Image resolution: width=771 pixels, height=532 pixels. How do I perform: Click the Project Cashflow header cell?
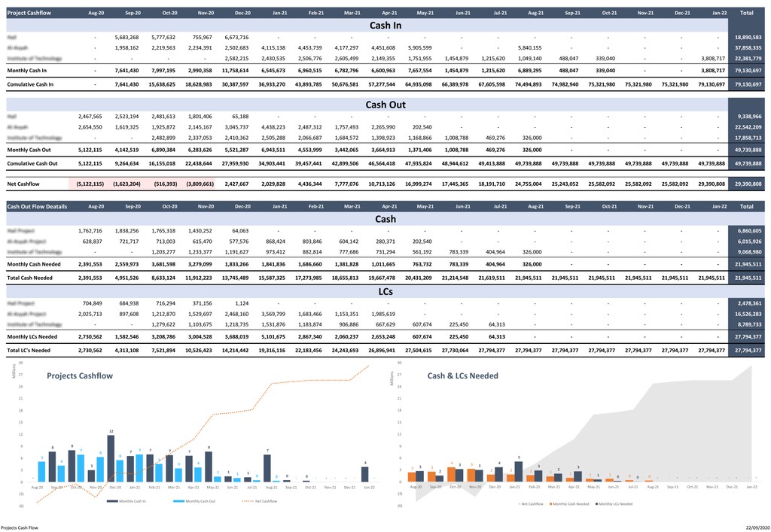click(29, 13)
